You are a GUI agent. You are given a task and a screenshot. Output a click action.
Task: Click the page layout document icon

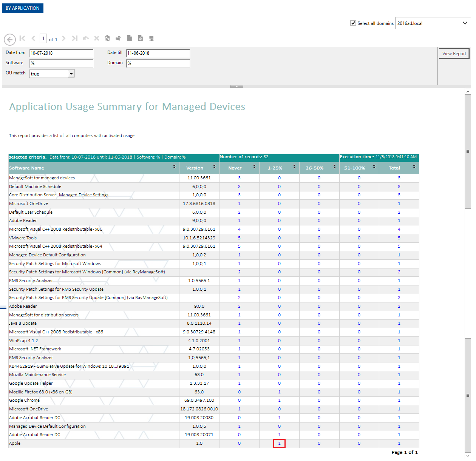click(129, 38)
